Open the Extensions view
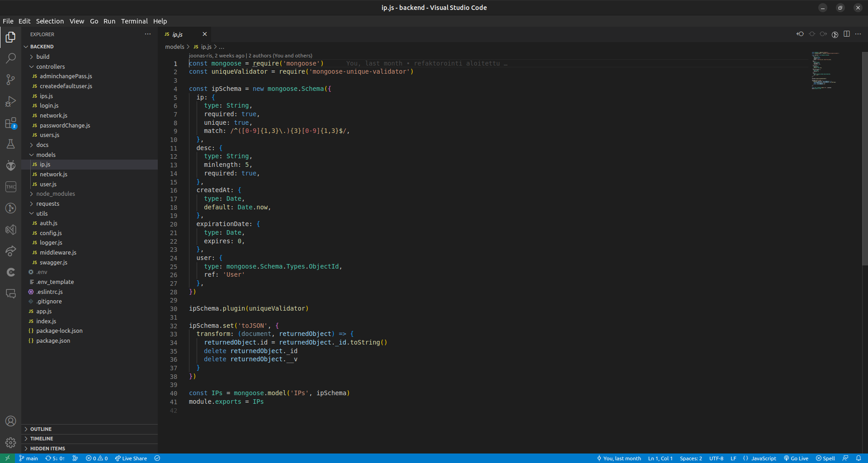The image size is (868, 463). click(10, 123)
